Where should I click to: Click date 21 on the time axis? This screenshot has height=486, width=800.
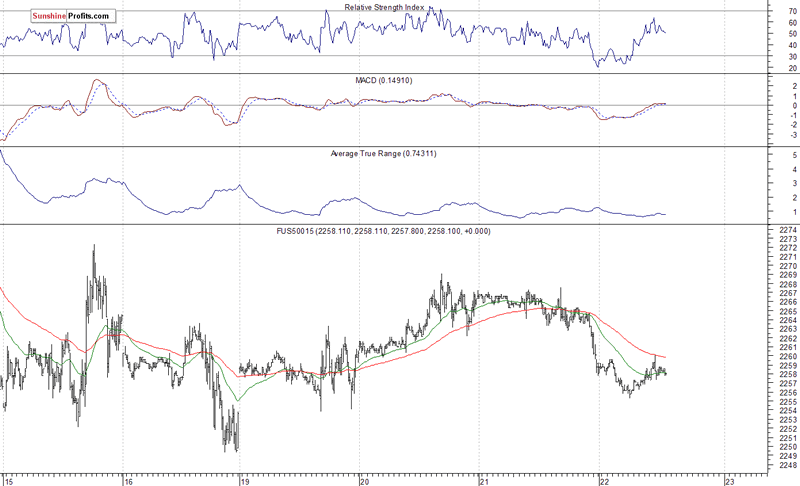pos(482,480)
